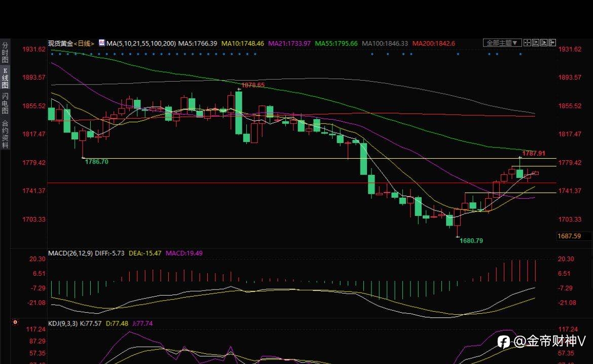Click the MA5:1766.39 value
The width and height of the screenshot is (593, 364).
pyautogui.click(x=198, y=44)
